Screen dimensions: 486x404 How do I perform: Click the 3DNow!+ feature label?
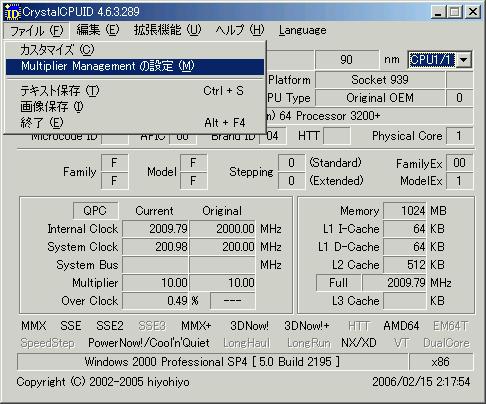[307, 326]
